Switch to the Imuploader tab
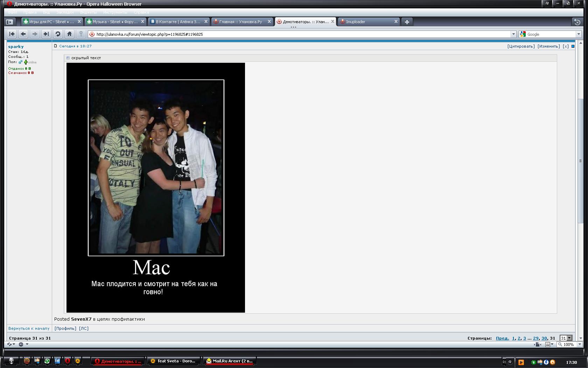Image resolution: width=588 pixels, height=368 pixels. 367,22
